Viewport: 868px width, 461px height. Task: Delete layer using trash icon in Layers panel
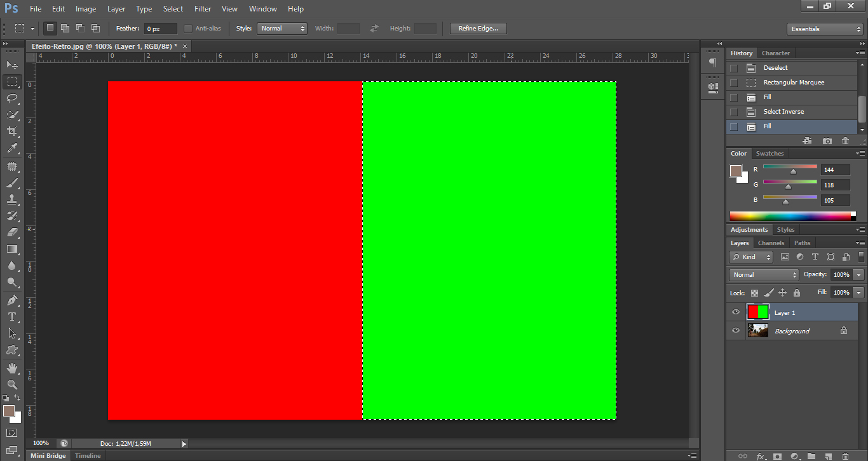coord(845,456)
